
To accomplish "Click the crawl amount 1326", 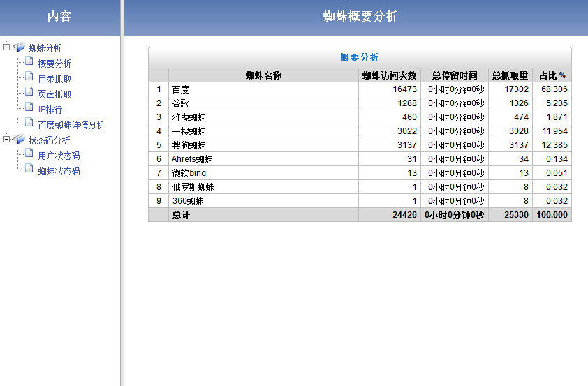I will coord(519,103).
